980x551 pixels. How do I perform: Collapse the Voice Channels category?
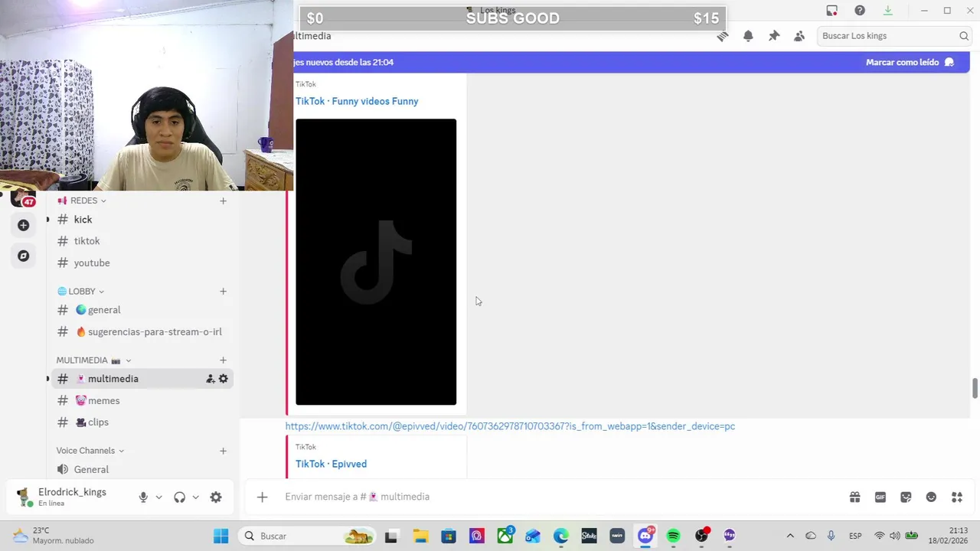(90, 451)
